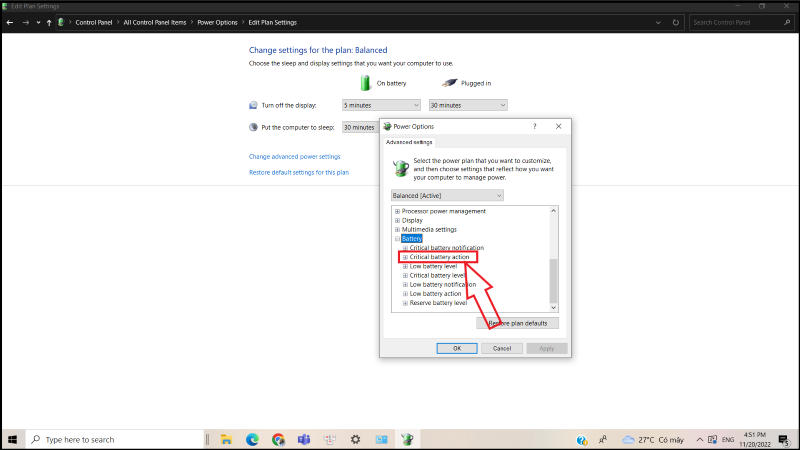Click the search magnifier in Control Panel
This screenshot has height=450, width=800.
click(787, 22)
